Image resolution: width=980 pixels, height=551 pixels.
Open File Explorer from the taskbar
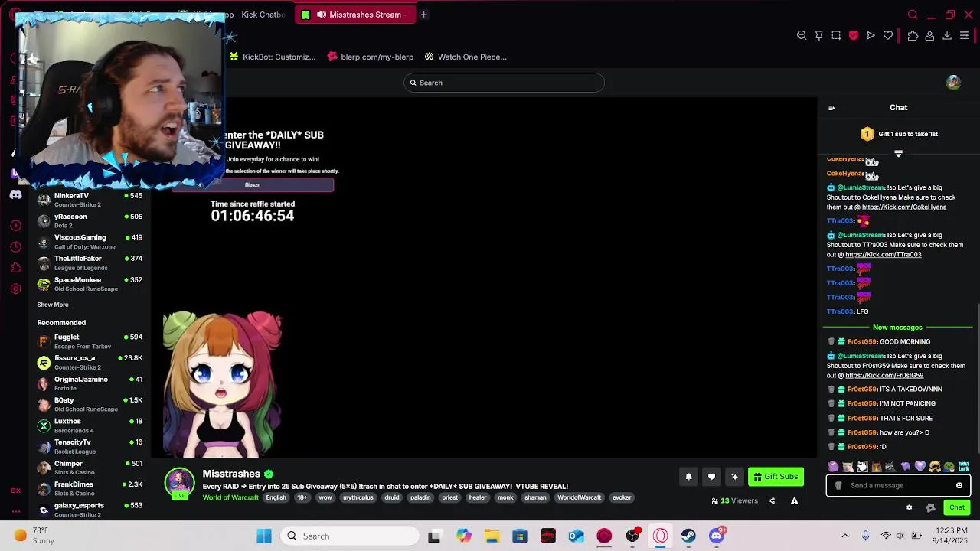[492, 536]
